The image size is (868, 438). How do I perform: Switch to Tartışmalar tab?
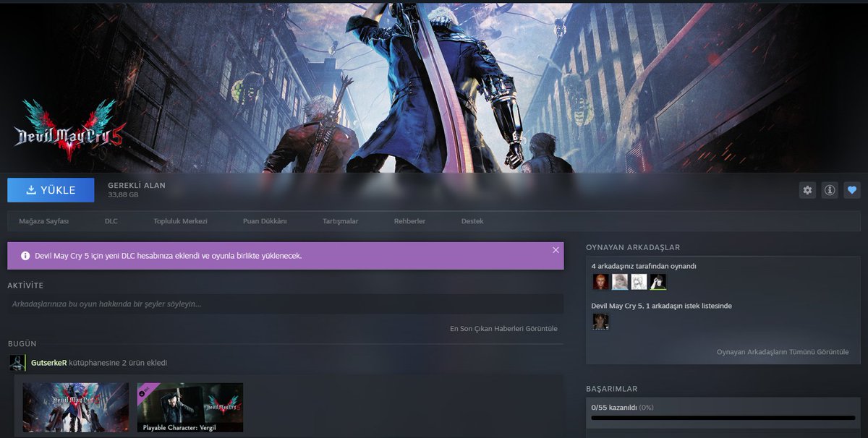click(x=340, y=221)
